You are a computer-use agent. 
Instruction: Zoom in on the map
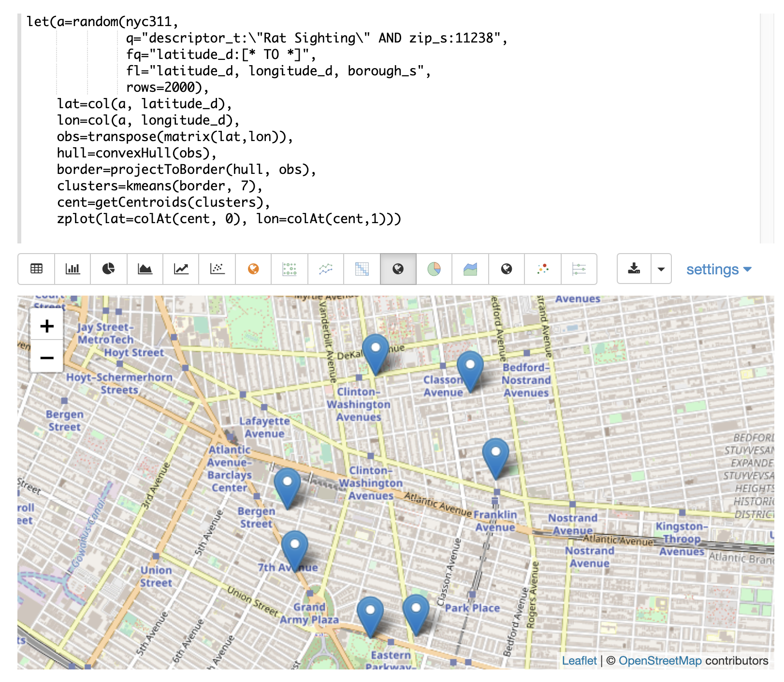47,327
